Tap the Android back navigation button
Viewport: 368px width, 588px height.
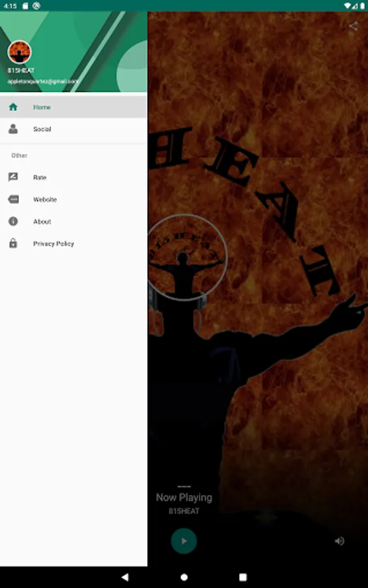pyautogui.click(x=125, y=577)
